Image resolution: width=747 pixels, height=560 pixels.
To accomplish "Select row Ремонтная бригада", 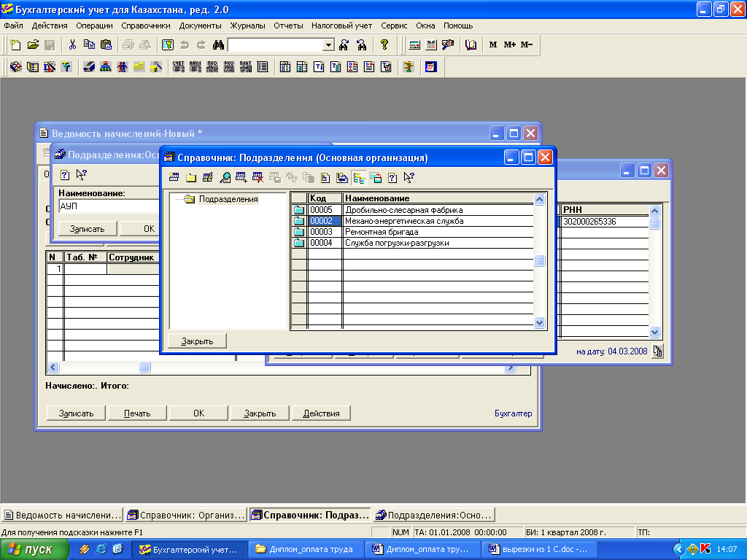I will 412,232.
